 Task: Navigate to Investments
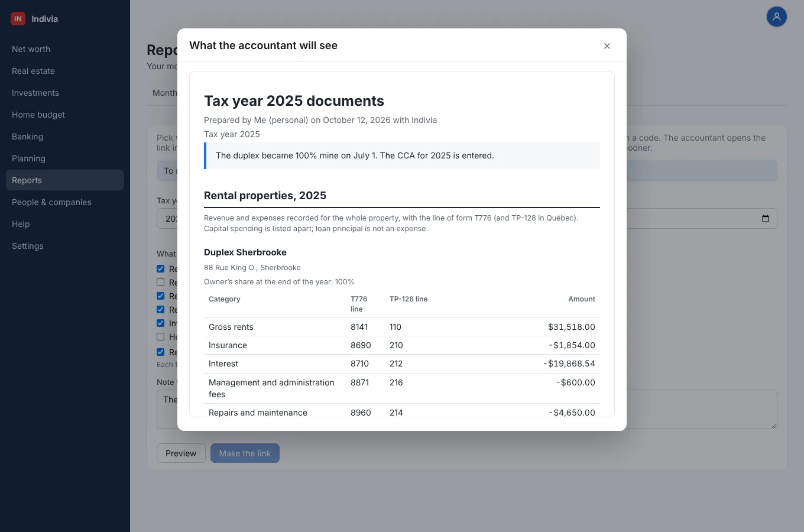click(x=65, y=93)
